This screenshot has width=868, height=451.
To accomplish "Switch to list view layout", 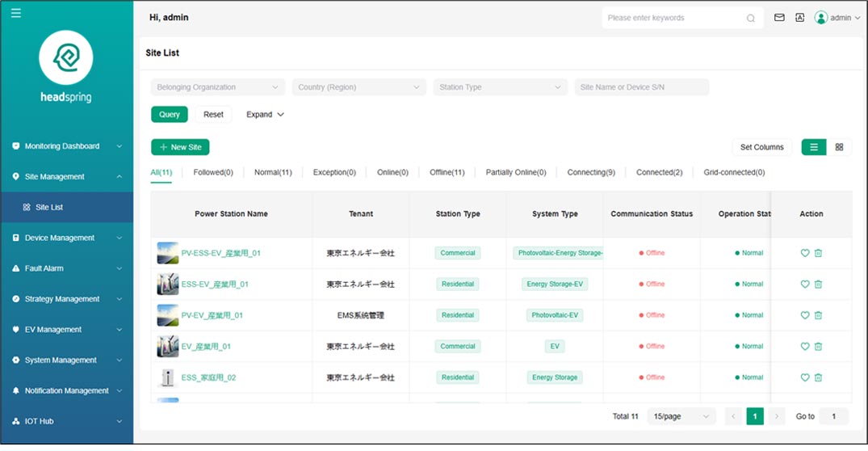I will pos(814,147).
